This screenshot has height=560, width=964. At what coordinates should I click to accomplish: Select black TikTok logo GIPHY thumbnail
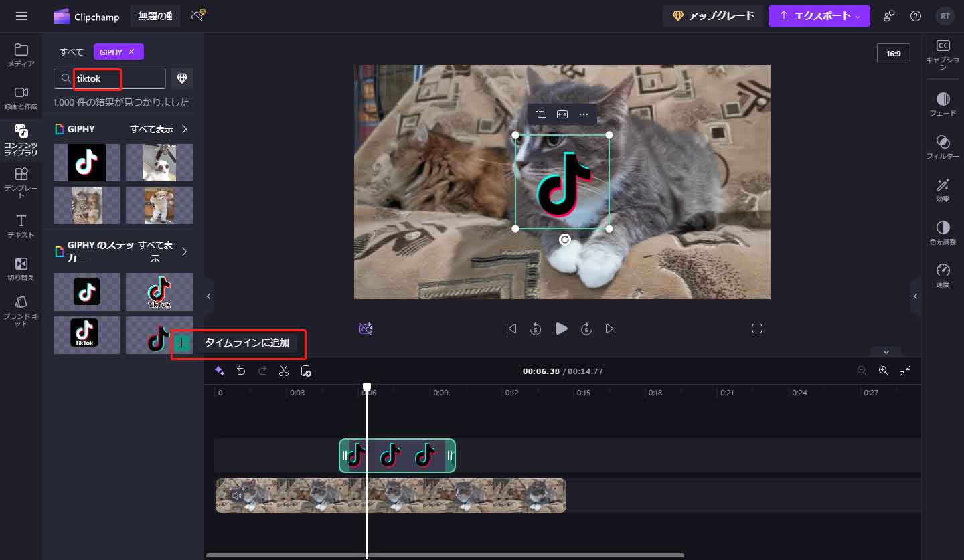click(87, 163)
